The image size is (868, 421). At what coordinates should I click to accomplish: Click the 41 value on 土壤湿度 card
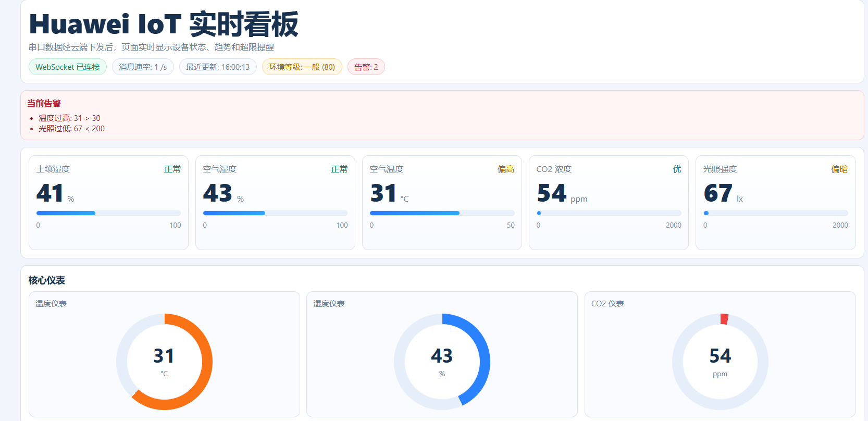(50, 193)
